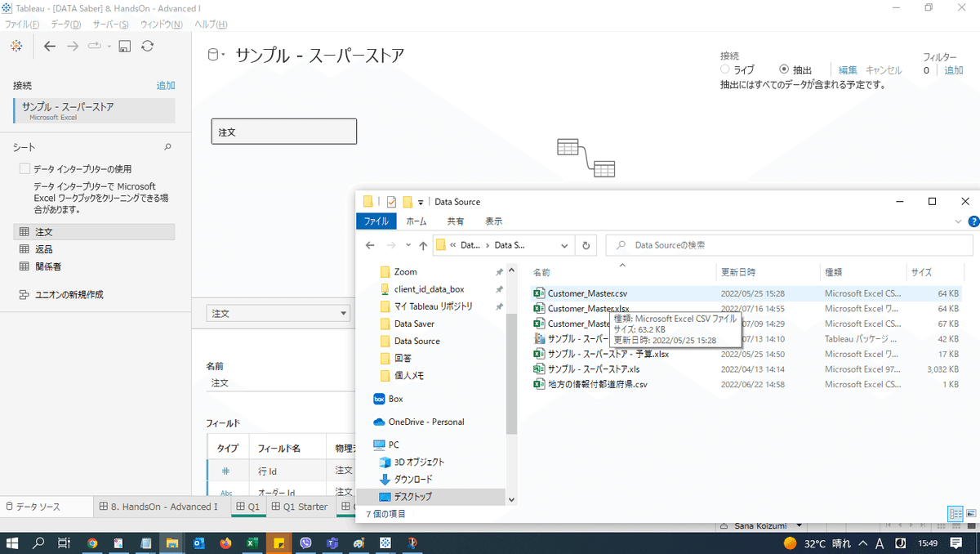Open Explorer help question-mark icon
The height and width of the screenshot is (554, 980).
[x=973, y=221]
